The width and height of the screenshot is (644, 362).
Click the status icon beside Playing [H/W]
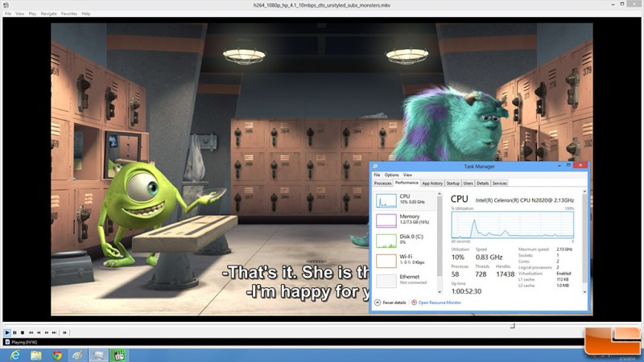(x=7, y=342)
